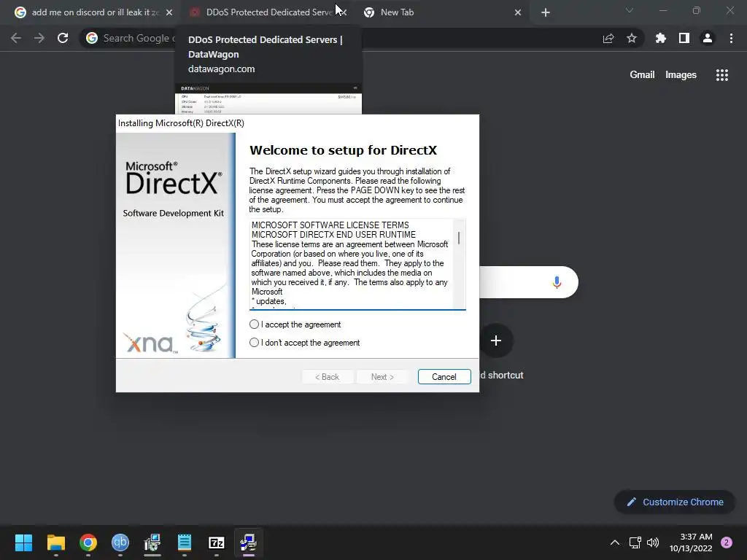This screenshot has height=560, width=747.
Task: Bookmark this tab with the star icon
Action: click(632, 38)
